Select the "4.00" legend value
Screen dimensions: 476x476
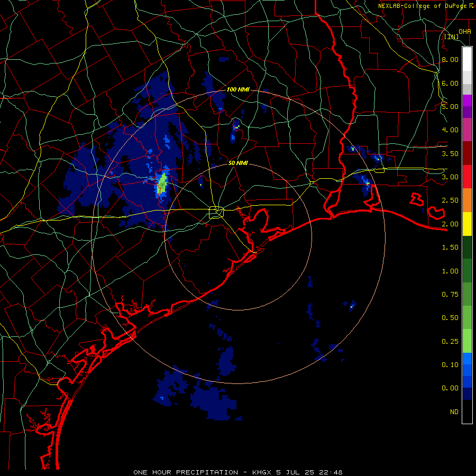tap(450, 130)
